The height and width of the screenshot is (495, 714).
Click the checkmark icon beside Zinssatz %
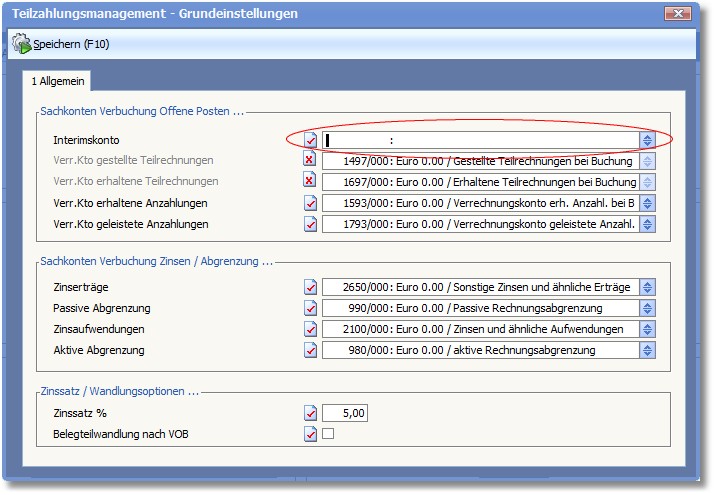(311, 412)
